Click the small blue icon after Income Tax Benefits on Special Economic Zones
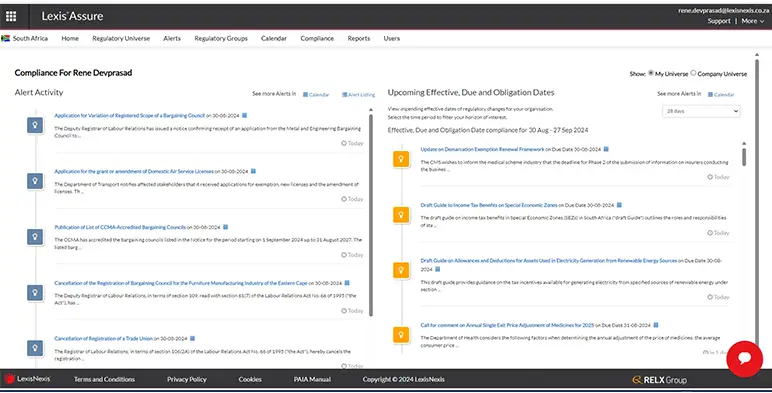 (619, 205)
